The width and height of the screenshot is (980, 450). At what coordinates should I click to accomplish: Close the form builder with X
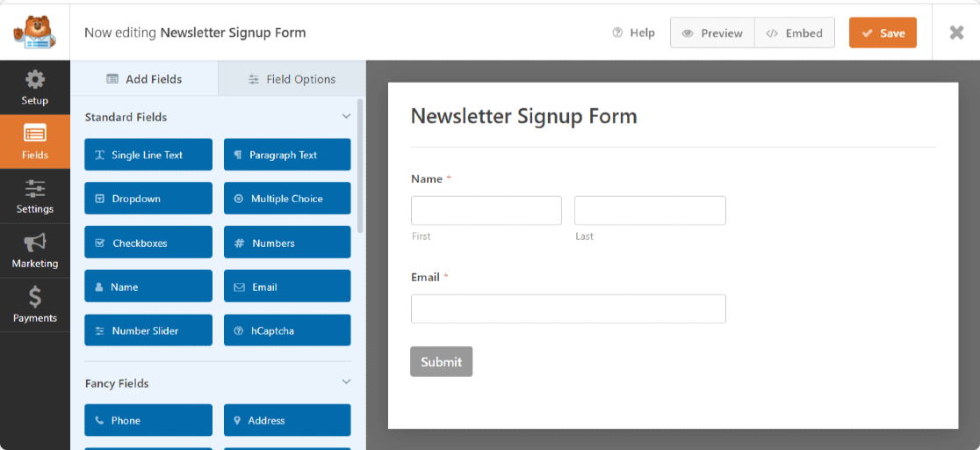pyautogui.click(x=956, y=33)
